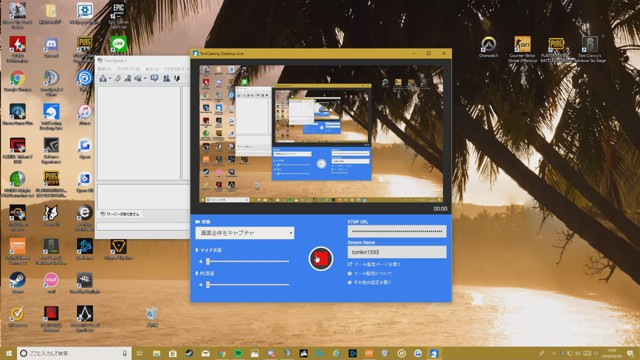This screenshot has width=640, height=360.
Task: Click TeamSpeak disconnect toolbar icon
Action: point(118,78)
